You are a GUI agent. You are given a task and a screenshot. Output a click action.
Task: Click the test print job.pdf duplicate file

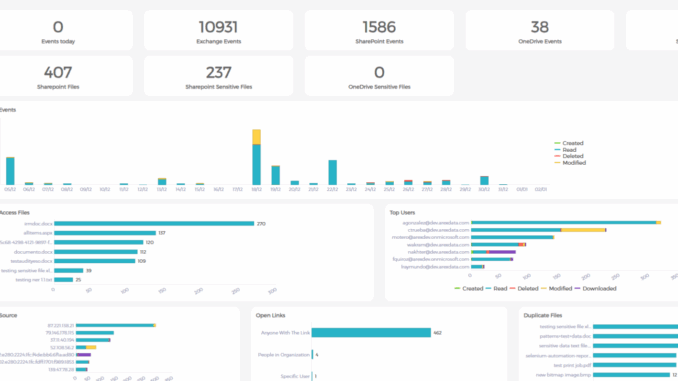coord(572,365)
